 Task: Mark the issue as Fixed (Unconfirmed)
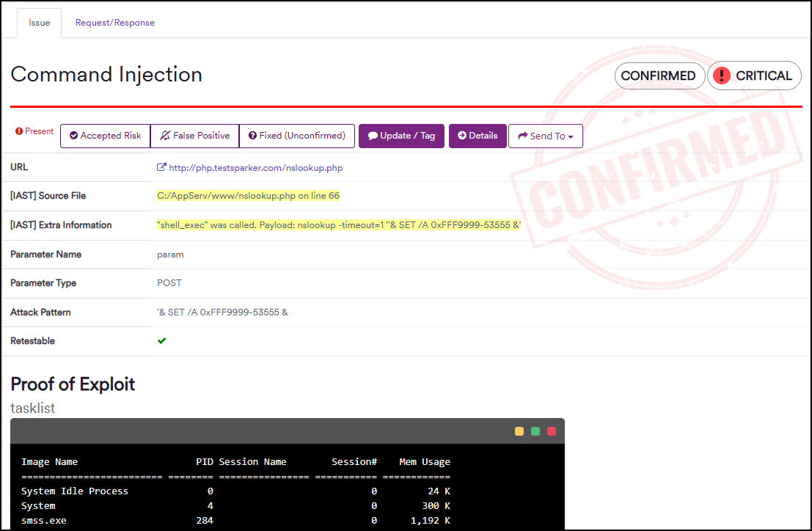click(296, 136)
